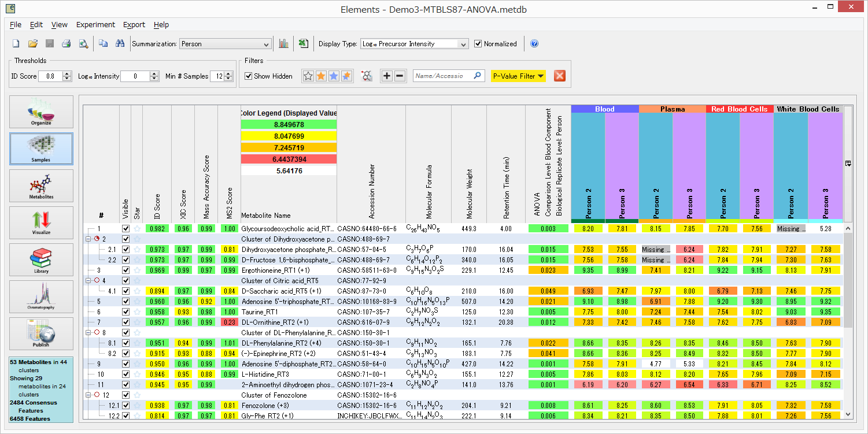This screenshot has height=434, width=868.
Task: Open the Export menu
Action: [134, 25]
